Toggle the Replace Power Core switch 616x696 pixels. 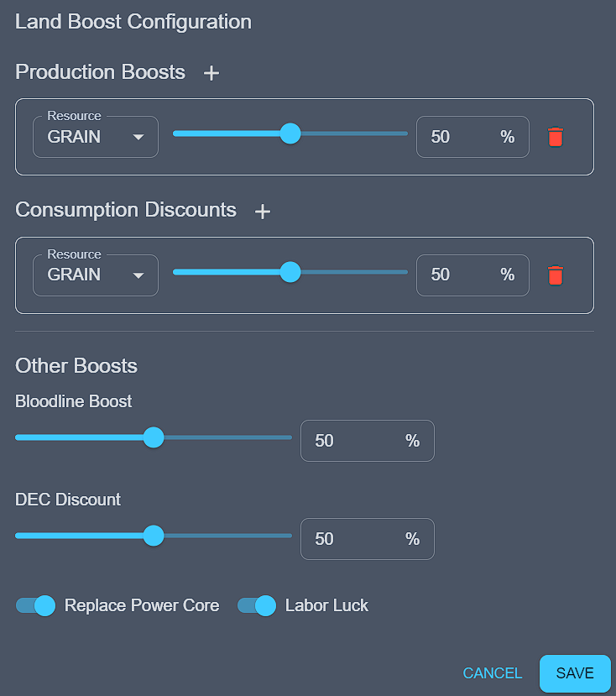[36, 605]
